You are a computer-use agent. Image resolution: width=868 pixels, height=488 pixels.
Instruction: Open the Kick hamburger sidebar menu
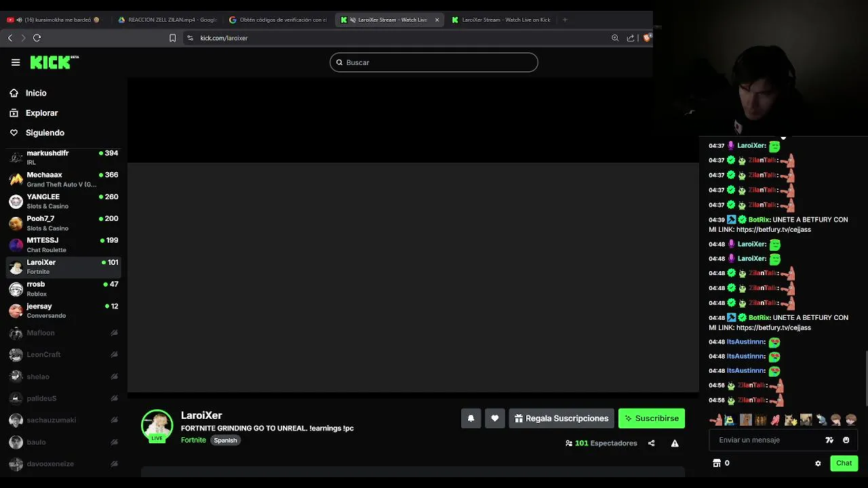point(16,62)
